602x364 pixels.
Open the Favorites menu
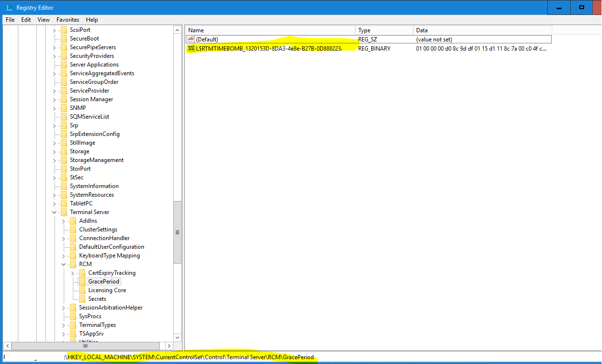tap(68, 20)
